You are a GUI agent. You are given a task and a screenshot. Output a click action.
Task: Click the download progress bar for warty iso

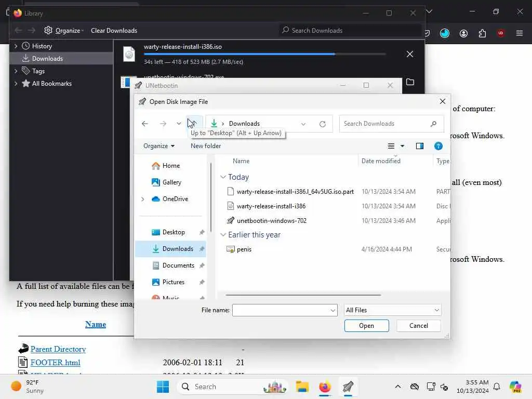[264, 54]
